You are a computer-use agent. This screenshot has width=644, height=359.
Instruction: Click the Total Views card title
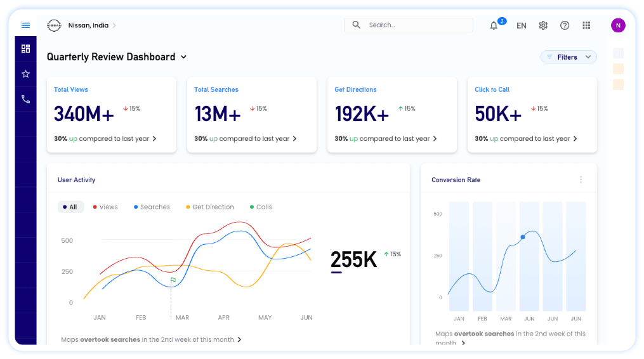[70, 89]
